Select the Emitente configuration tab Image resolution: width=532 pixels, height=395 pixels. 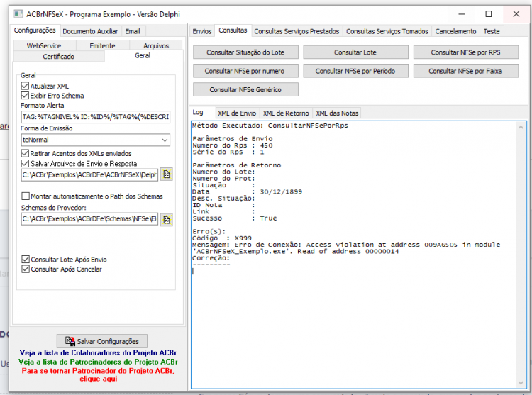pos(102,45)
